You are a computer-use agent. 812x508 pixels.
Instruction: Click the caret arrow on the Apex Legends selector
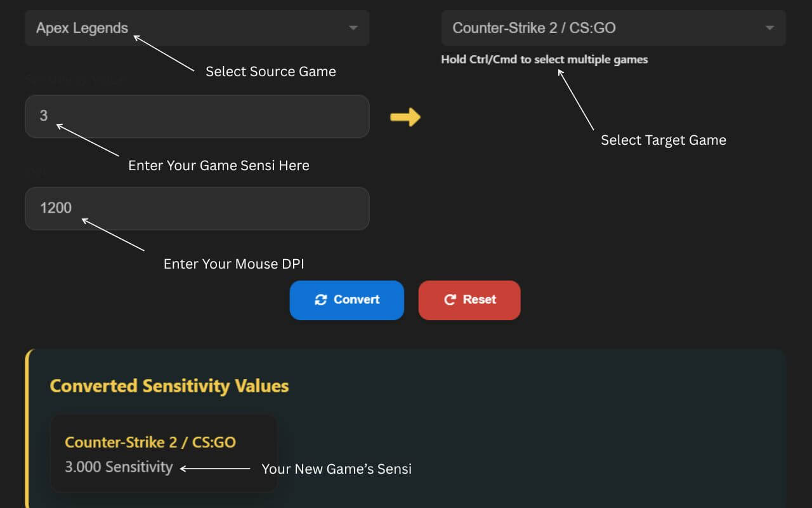point(353,28)
